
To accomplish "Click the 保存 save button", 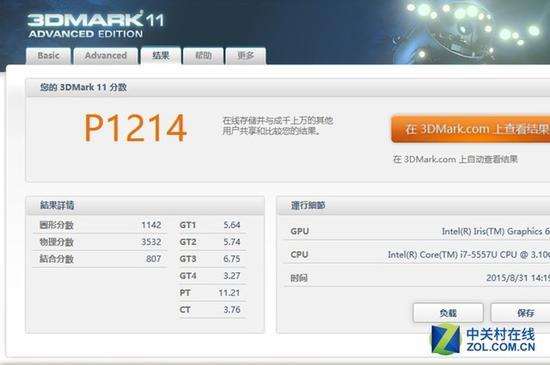I will tap(520, 313).
